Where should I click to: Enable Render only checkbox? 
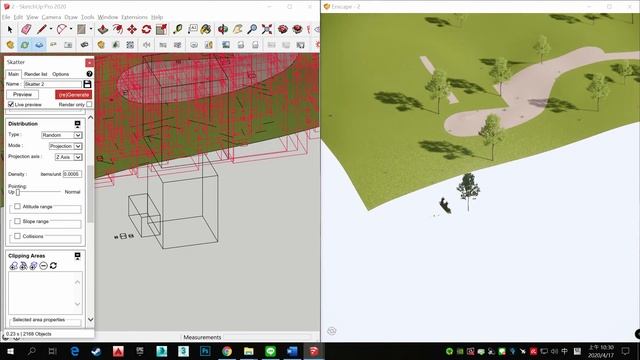coord(89,104)
